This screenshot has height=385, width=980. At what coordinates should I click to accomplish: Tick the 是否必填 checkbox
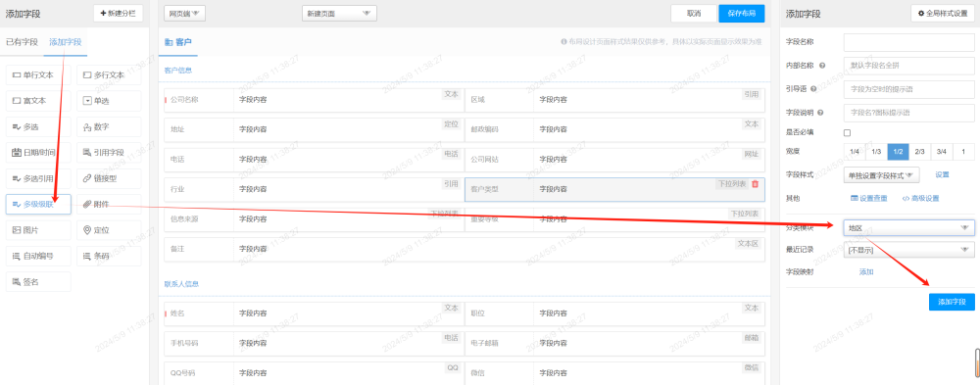848,132
